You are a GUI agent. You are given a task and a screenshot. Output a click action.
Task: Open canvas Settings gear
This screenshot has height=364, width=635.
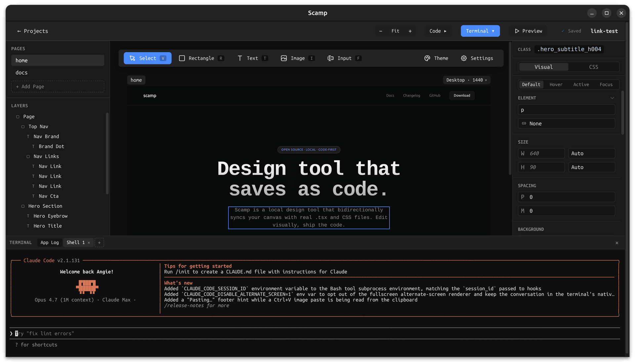click(464, 58)
